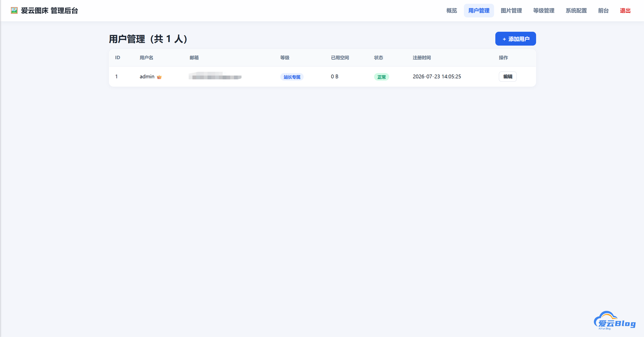Click the picture logo icon beside 爱云图床
Viewport: 644px width, 337px height.
tap(14, 11)
